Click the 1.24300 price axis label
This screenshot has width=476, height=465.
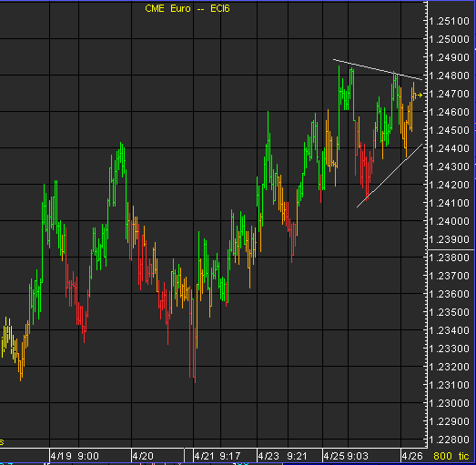click(450, 167)
